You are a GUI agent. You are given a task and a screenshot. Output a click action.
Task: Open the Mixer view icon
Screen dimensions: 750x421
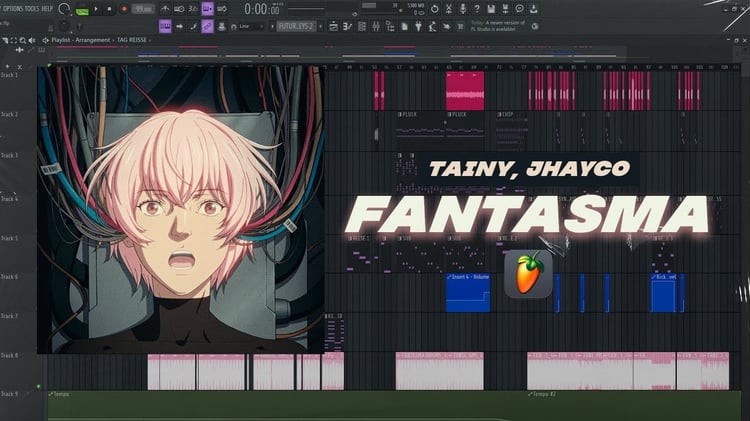(x=376, y=26)
